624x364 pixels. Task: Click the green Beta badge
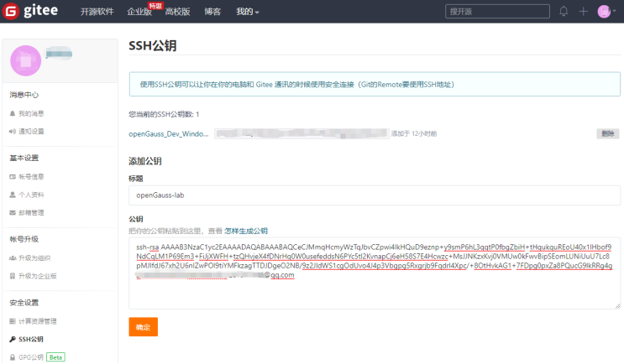coord(55,357)
